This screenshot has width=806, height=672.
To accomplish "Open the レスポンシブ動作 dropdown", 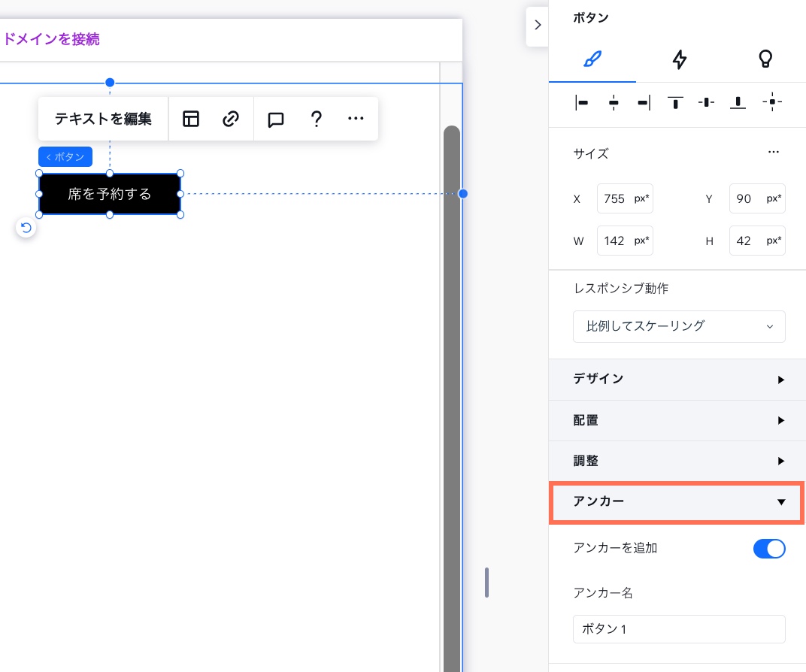I will tap(679, 326).
